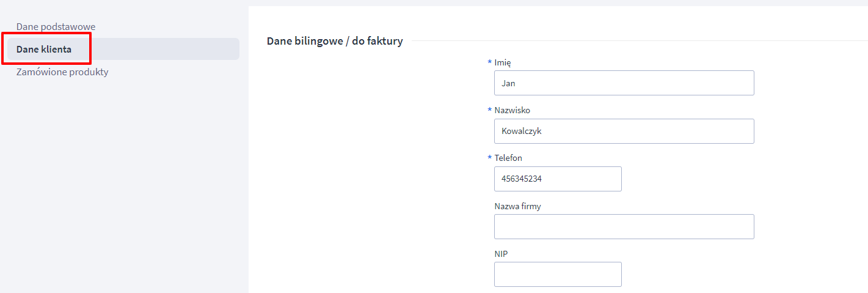Click the Nazwa firmy label text
The height and width of the screenshot is (293, 868).
tap(517, 206)
